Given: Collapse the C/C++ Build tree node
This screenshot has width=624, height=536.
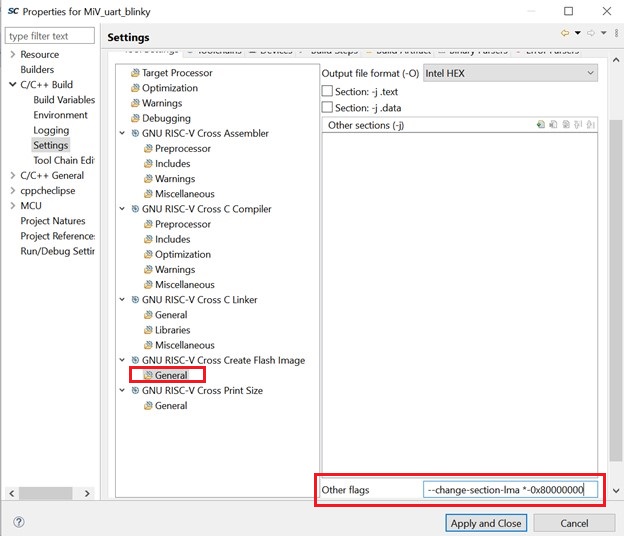Looking at the screenshot, I should 12,85.
